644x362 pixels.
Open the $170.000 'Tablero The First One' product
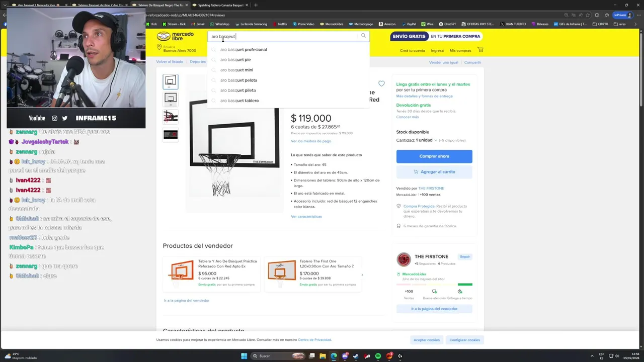coord(313,274)
